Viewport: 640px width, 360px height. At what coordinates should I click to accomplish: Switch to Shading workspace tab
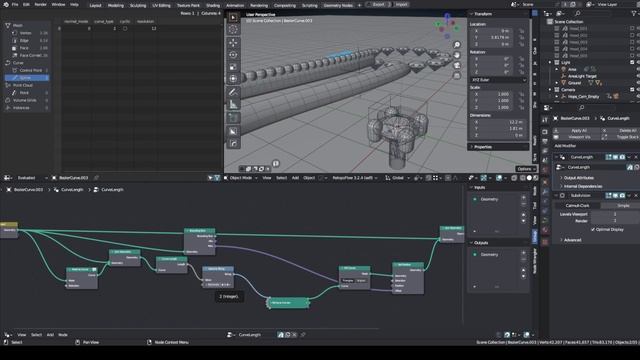coord(213,5)
